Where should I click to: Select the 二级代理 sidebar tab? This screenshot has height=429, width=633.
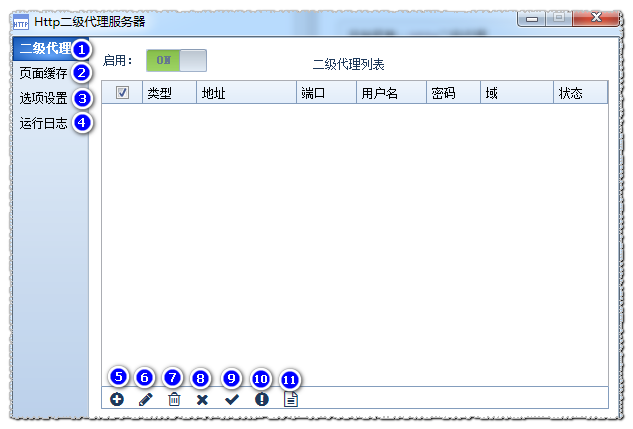[45, 48]
